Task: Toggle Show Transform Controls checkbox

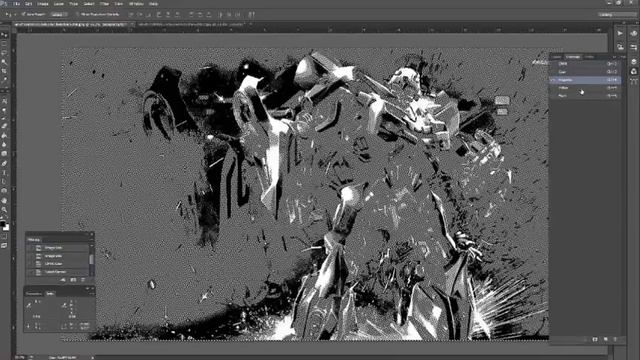Action: click(77, 14)
